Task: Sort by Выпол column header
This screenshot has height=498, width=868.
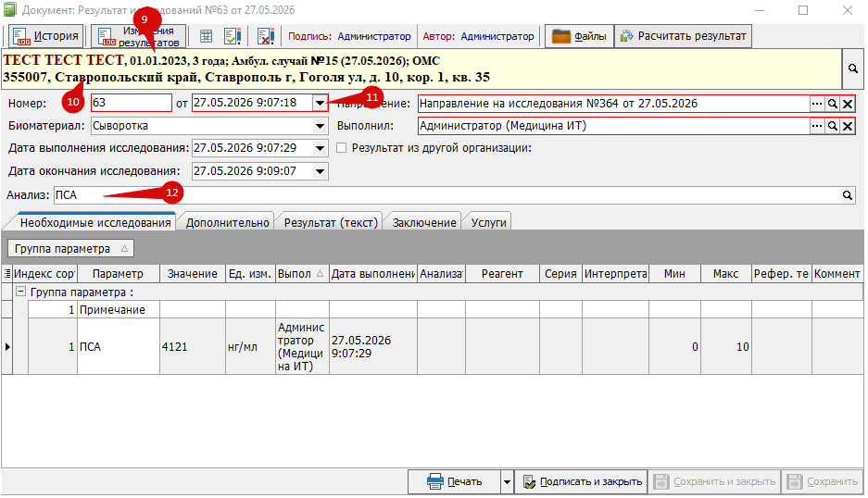Action: (302, 274)
